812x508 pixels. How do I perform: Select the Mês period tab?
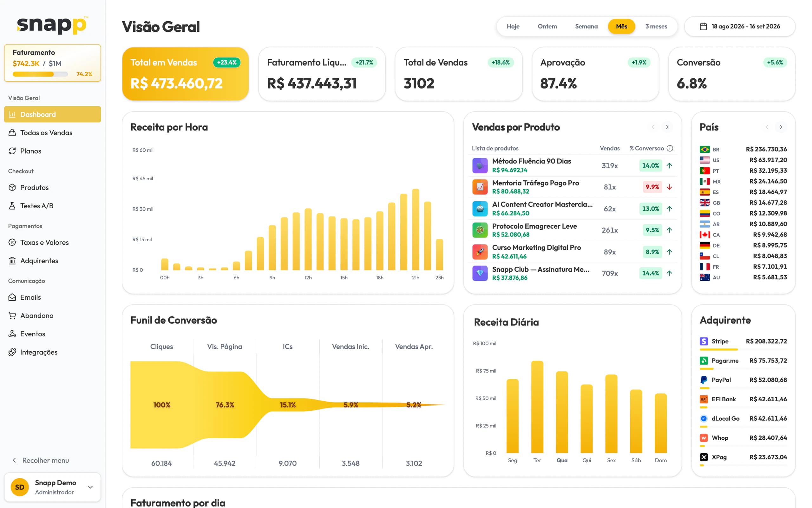click(621, 26)
